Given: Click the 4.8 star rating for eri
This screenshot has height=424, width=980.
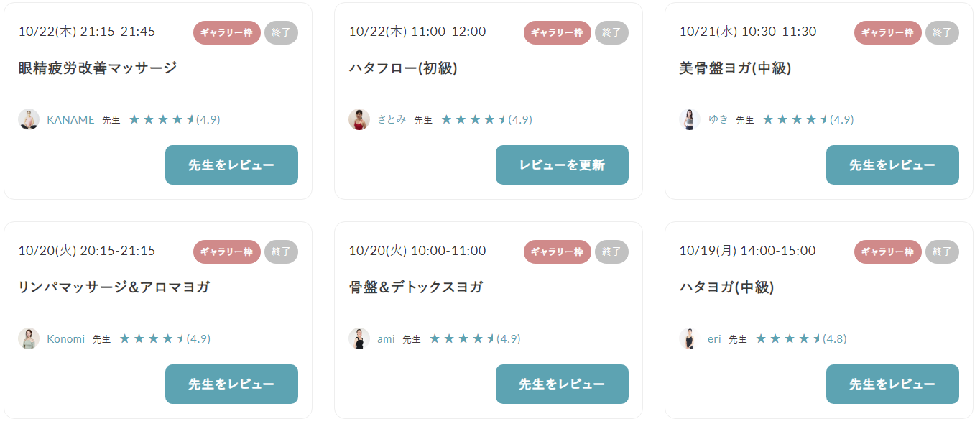Looking at the screenshot, I should point(801,338).
